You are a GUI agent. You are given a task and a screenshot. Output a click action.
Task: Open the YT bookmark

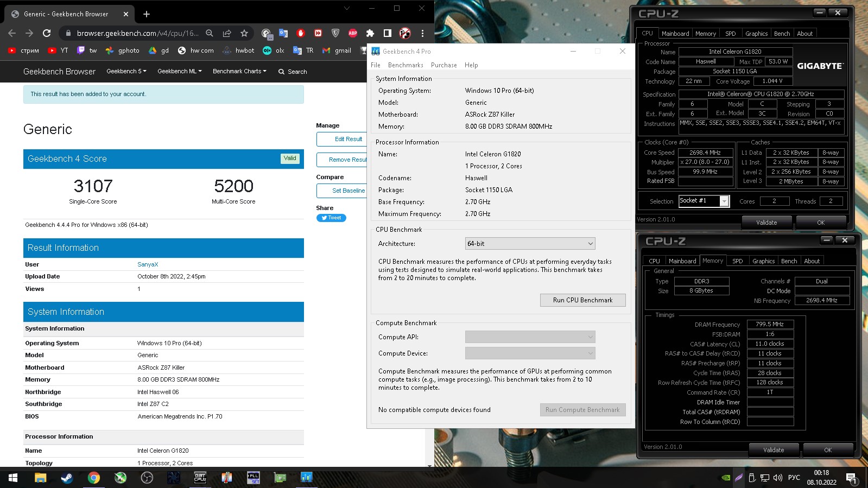58,50
